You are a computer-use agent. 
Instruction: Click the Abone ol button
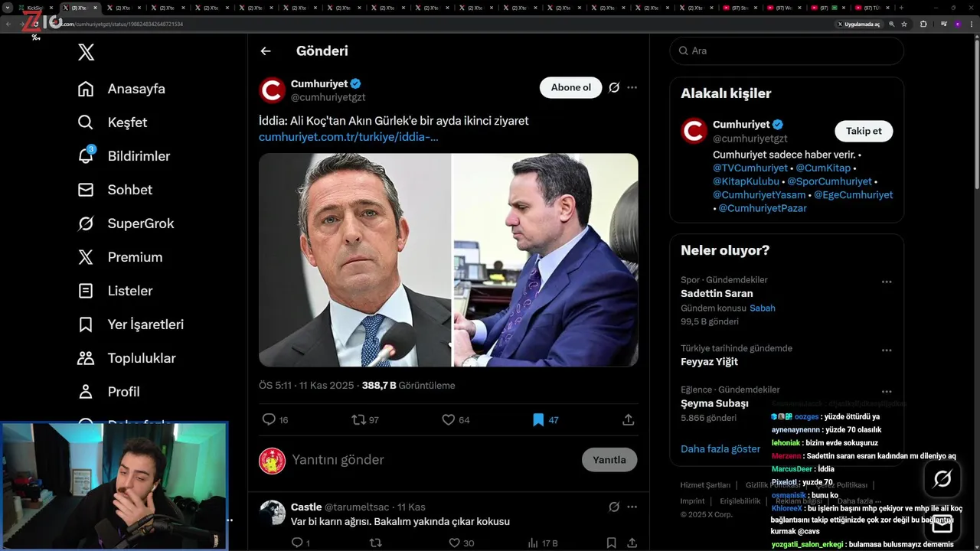point(570,87)
